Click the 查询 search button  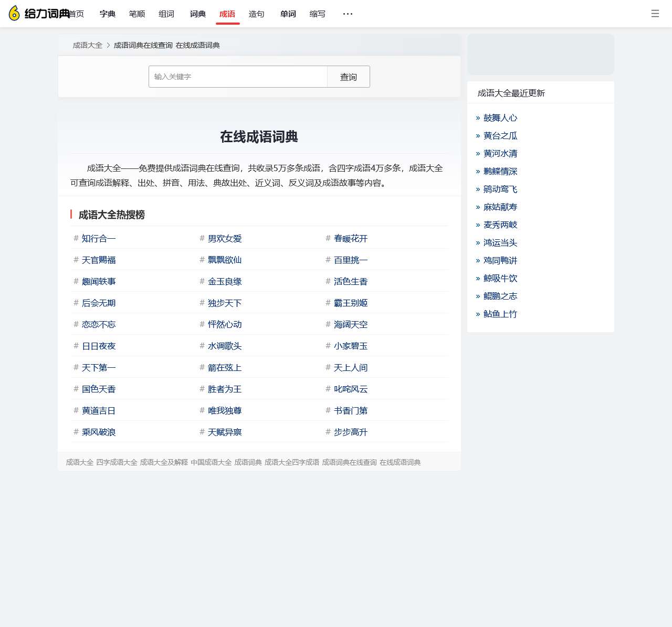tap(348, 77)
